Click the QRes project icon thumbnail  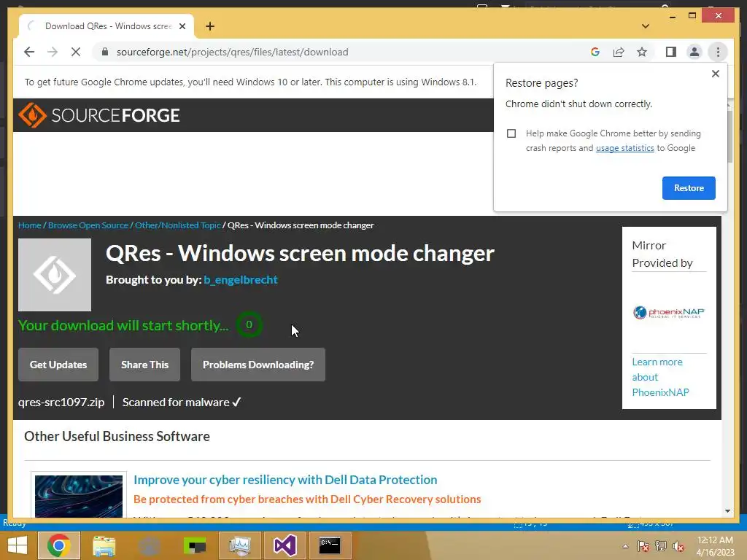coord(55,275)
